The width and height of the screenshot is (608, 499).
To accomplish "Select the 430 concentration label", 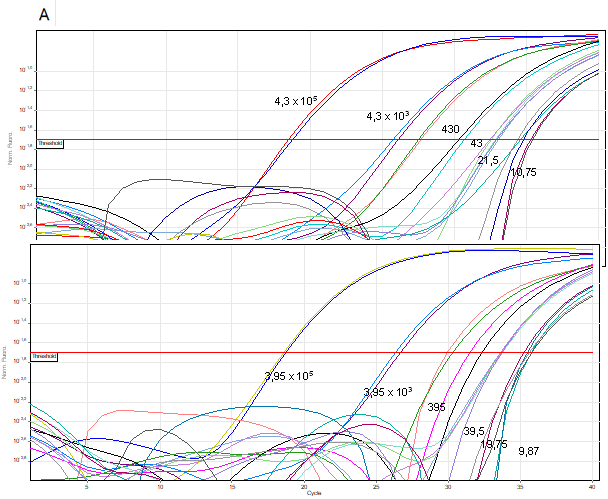I will (x=450, y=130).
